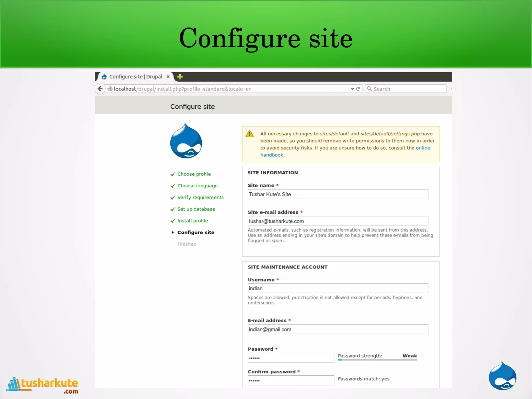Click the SITE INFORMATION heading
The height and width of the screenshot is (399, 532).
[x=273, y=173]
